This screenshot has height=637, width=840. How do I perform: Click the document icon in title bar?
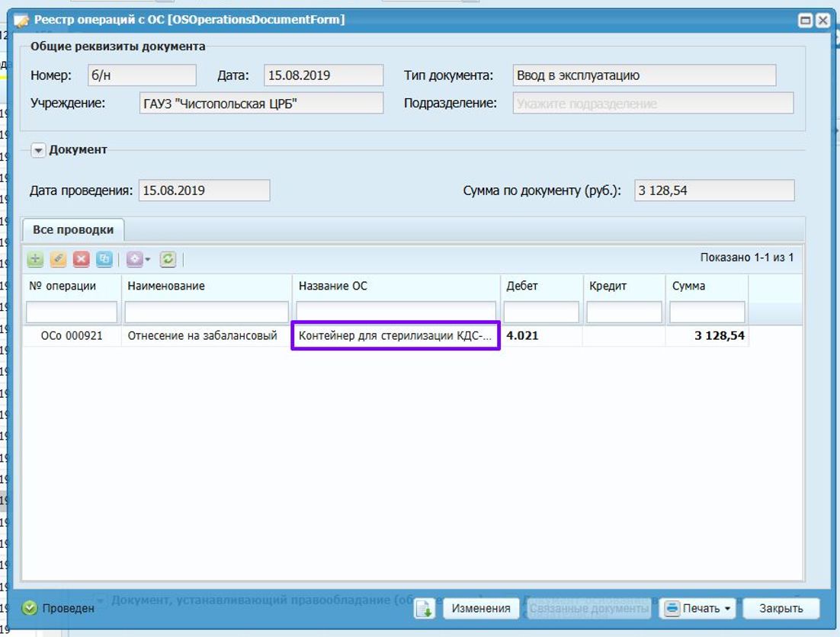click(x=21, y=21)
